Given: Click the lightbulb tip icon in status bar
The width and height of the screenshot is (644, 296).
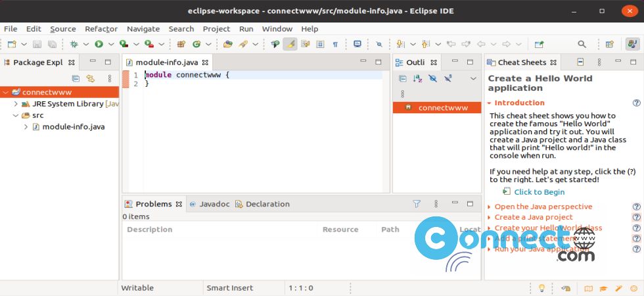Looking at the screenshot, I should [541, 288].
